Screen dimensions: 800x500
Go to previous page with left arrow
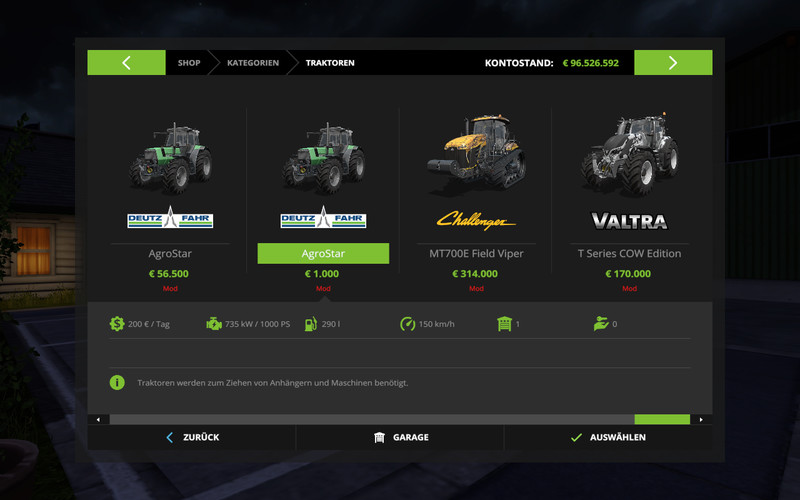(126, 62)
